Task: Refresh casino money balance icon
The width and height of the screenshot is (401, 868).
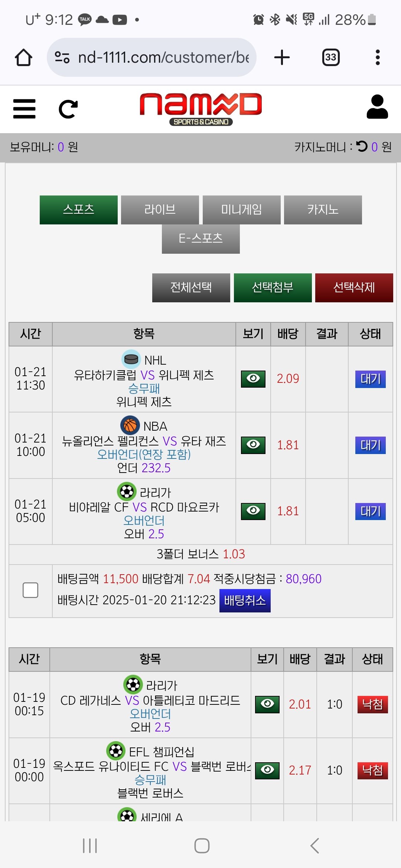Action: (362, 147)
